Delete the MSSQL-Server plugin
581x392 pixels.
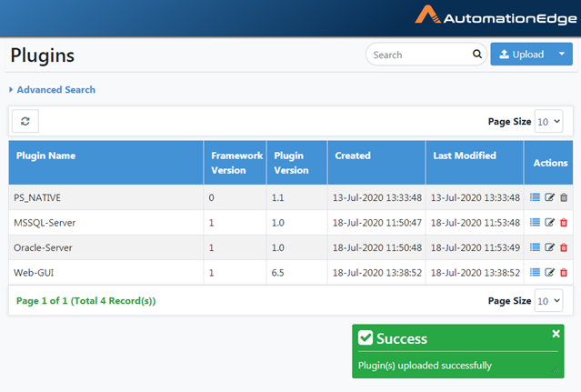pyautogui.click(x=564, y=223)
